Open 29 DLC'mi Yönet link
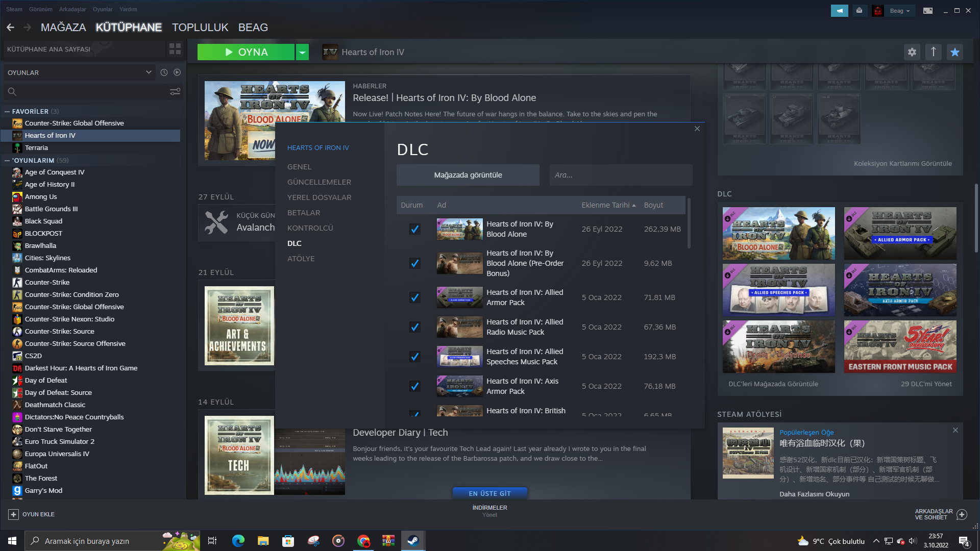 click(x=926, y=384)
